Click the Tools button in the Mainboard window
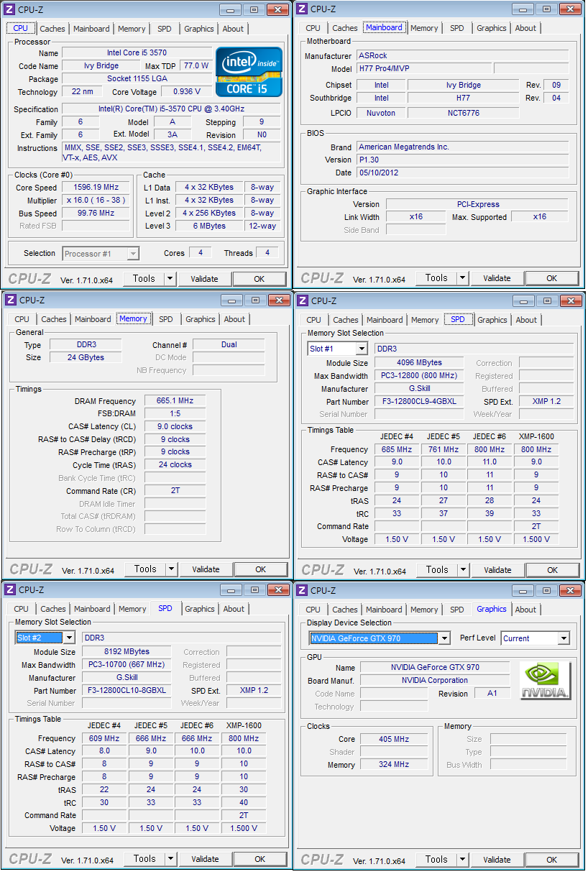This screenshot has height=877, width=588. click(436, 278)
